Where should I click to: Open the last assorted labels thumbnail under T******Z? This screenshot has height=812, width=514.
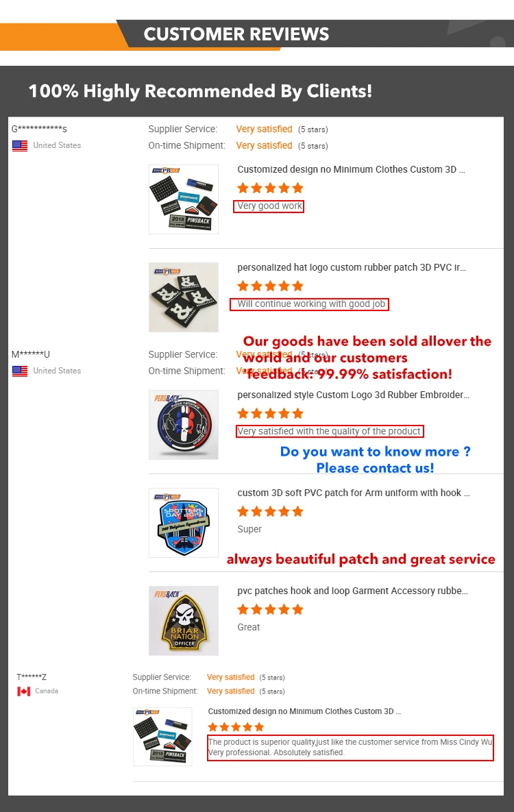coord(162,737)
